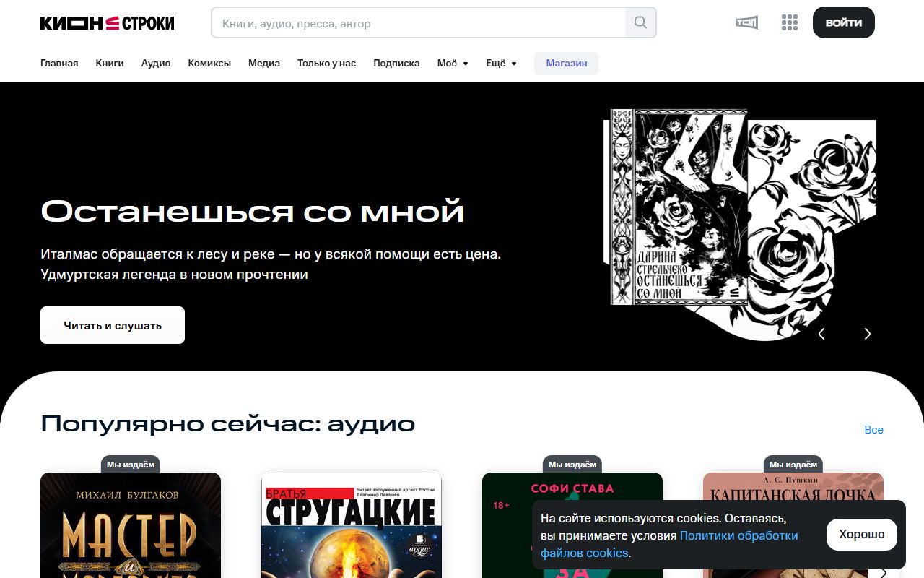
Task: Open the TOP ratings icon
Action: click(747, 22)
